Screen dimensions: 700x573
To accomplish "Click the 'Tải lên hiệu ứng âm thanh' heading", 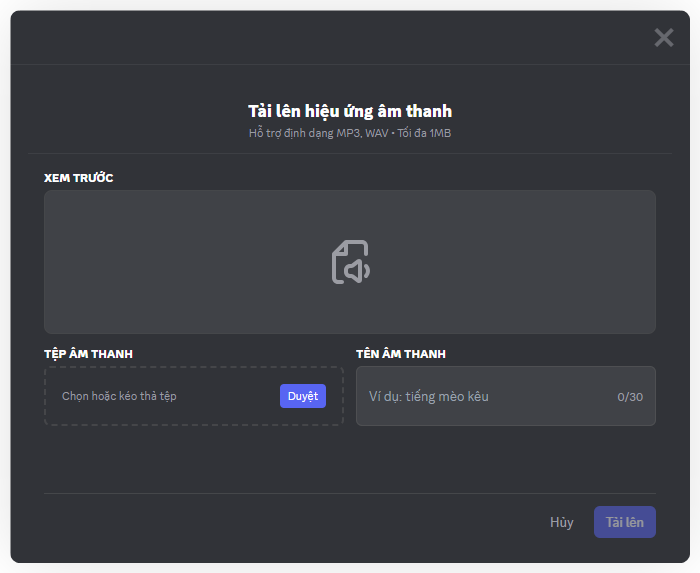I will click(x=350, y=111).
